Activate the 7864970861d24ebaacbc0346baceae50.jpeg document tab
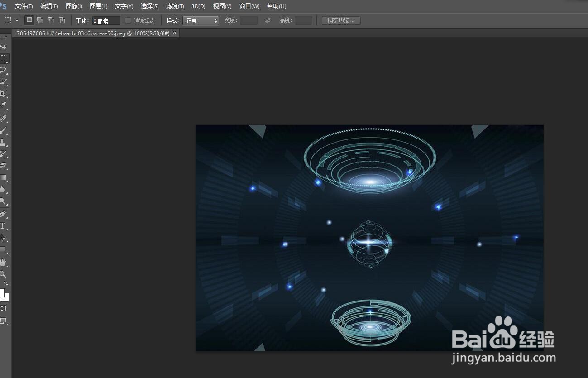Image resolution: width=588 pixels, height=378 pixels. [93, 33]
